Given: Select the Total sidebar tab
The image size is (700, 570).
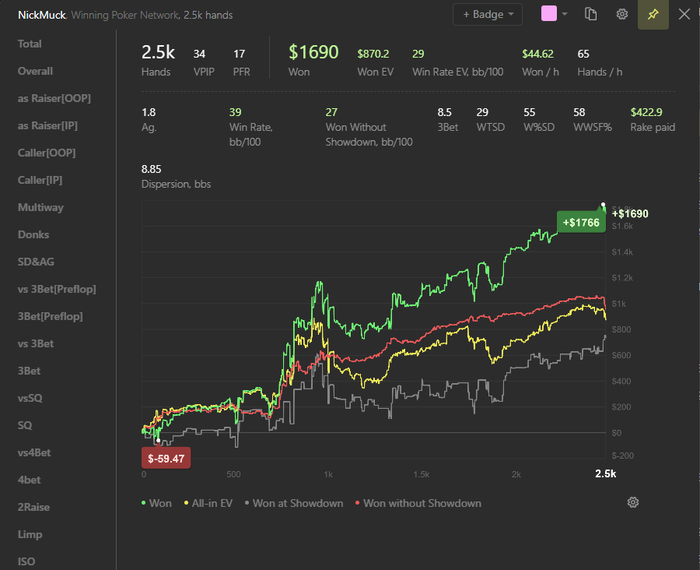Looking at the screenshot, I should [x=30, y=44].
